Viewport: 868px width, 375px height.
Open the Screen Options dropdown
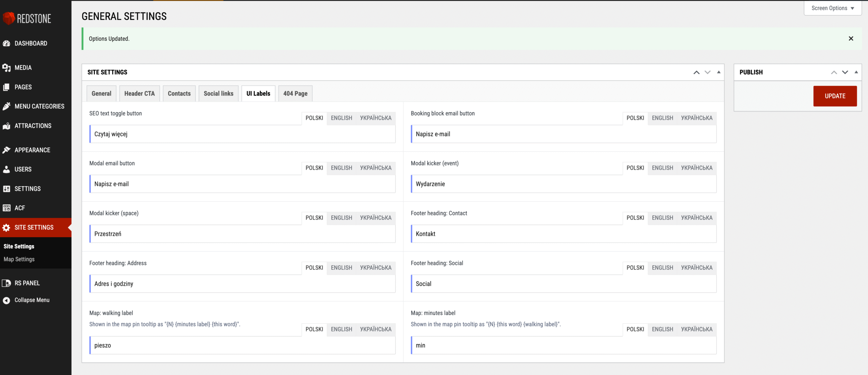(x=833, y=8)
